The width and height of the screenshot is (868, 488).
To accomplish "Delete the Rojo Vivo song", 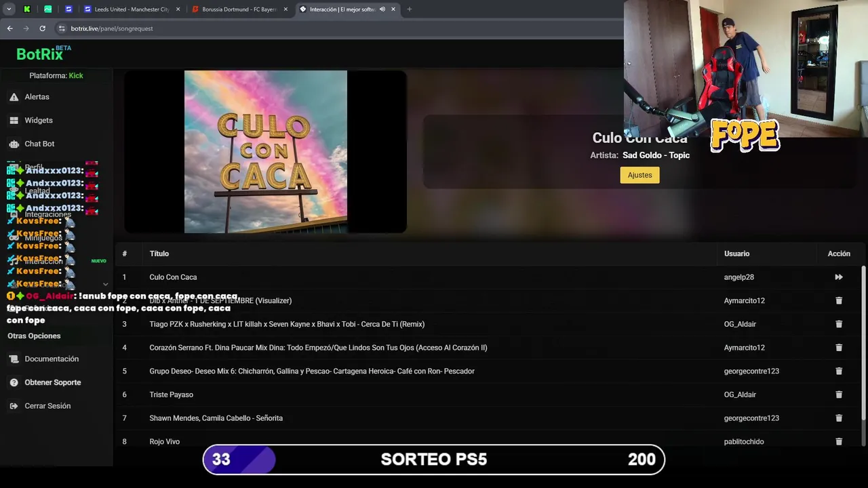I will (x=839, y=441).
